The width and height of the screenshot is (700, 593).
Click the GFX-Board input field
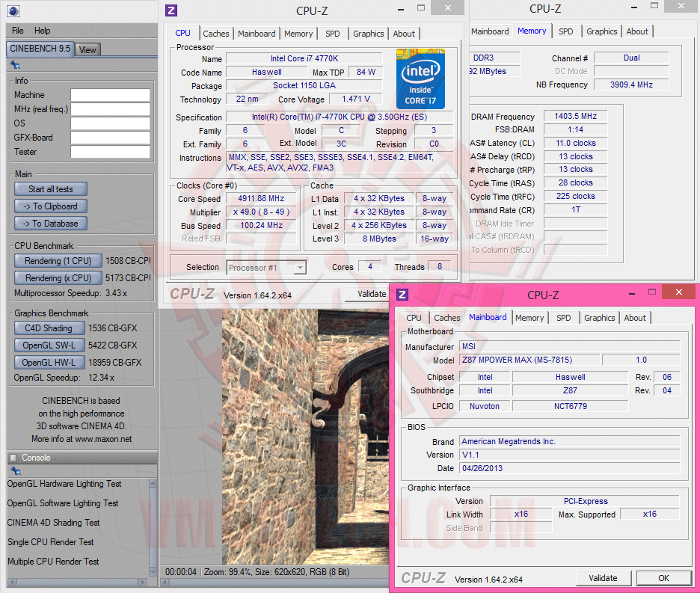110,138
